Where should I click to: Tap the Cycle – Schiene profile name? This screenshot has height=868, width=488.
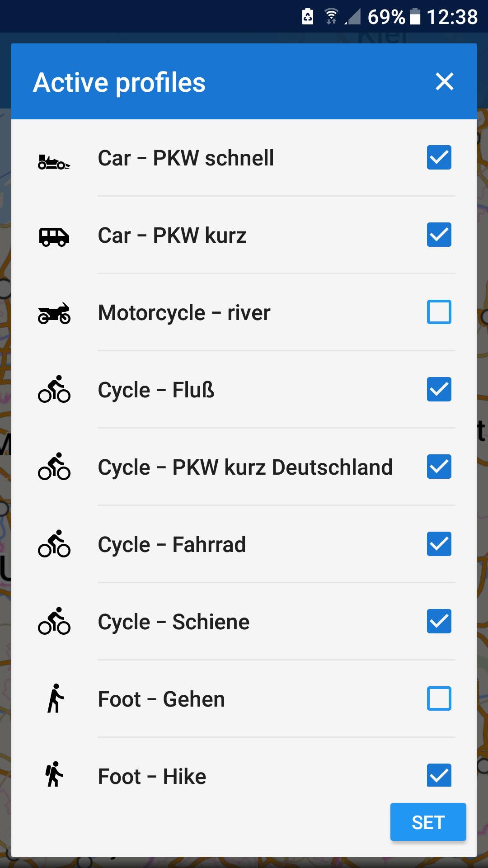click(x=174, y=622)
